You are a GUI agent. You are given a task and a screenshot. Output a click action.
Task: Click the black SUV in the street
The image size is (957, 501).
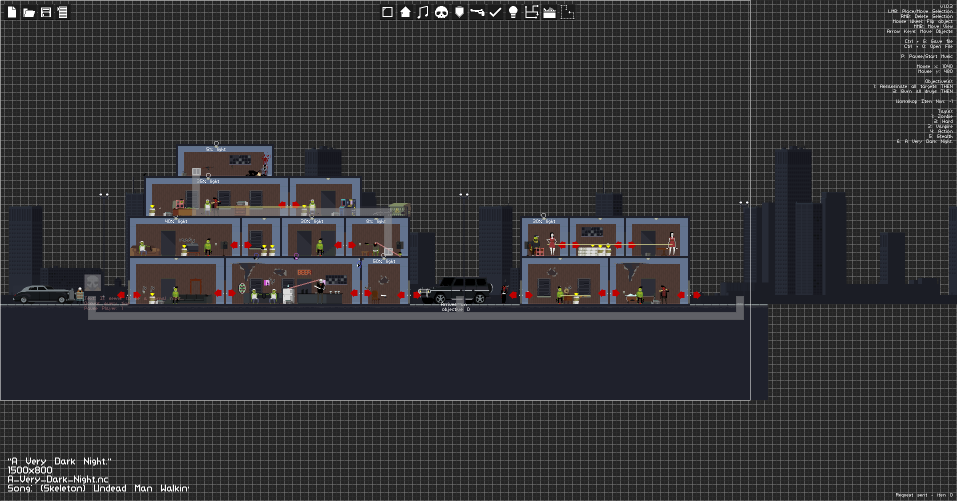click(457, 290)
